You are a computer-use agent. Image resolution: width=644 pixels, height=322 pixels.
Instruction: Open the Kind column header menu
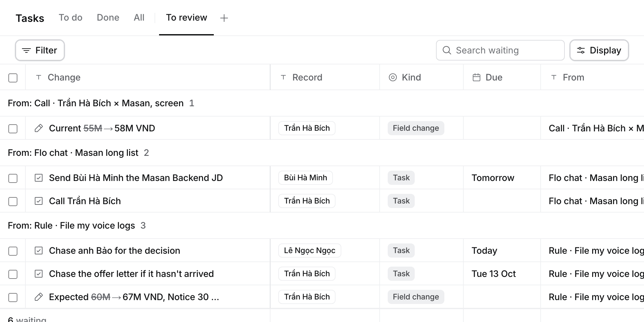pos(421,77)
